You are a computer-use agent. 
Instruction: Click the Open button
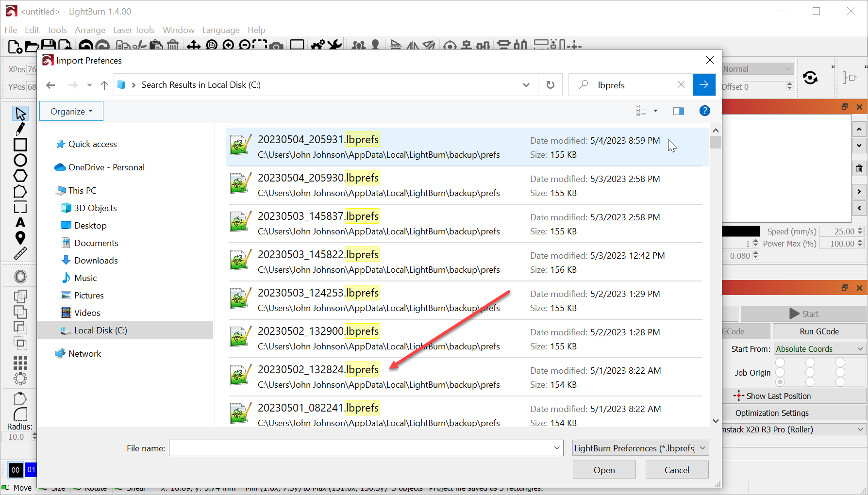coord(604,470)
